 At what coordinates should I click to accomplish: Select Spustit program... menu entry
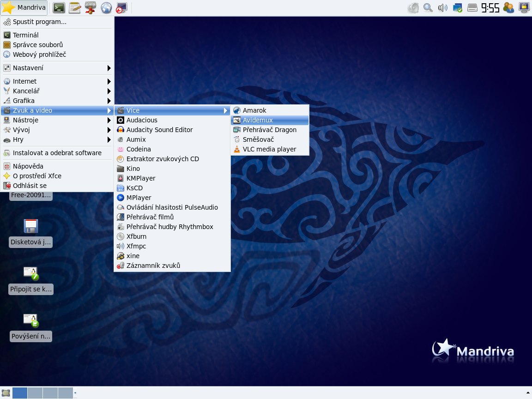(57, 22)
